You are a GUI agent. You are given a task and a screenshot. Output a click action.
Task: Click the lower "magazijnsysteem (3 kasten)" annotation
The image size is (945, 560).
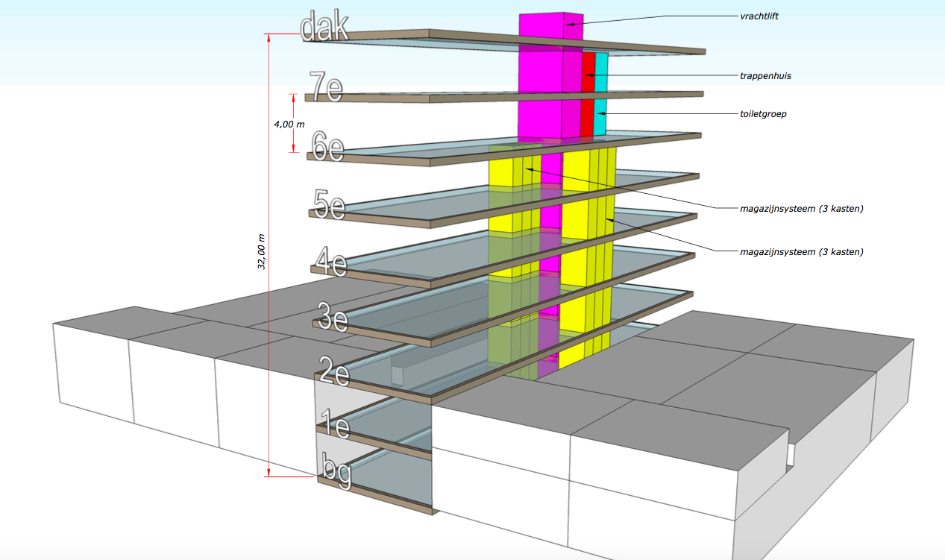tap(801, 252)
